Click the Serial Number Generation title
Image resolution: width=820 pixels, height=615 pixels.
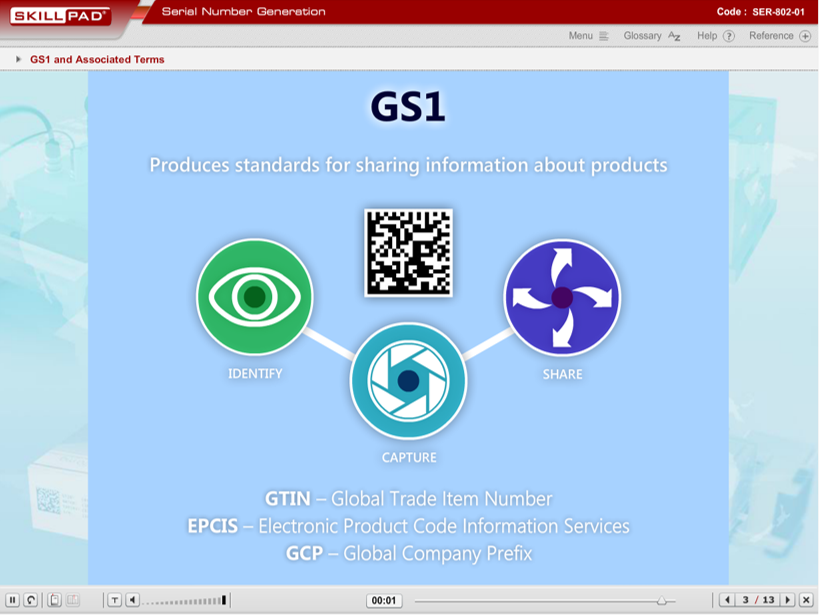pos(243,12)
